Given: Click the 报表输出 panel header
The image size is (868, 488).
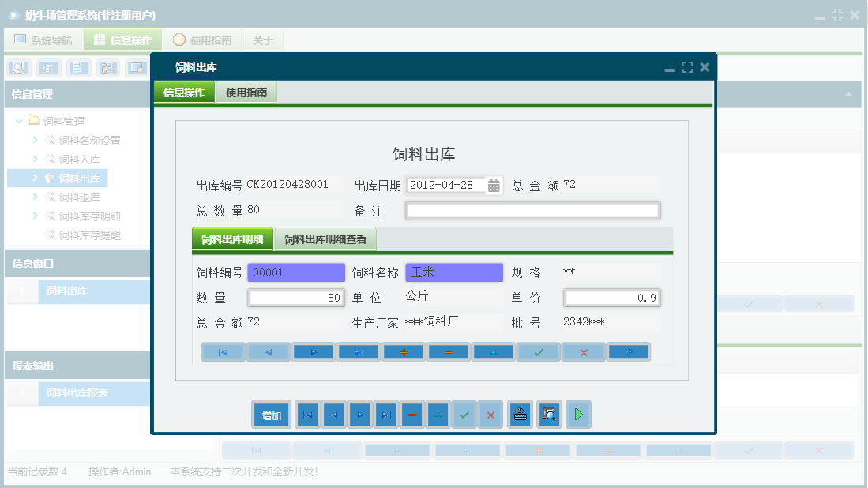Looking at the screenshot, I should (77, 366).
